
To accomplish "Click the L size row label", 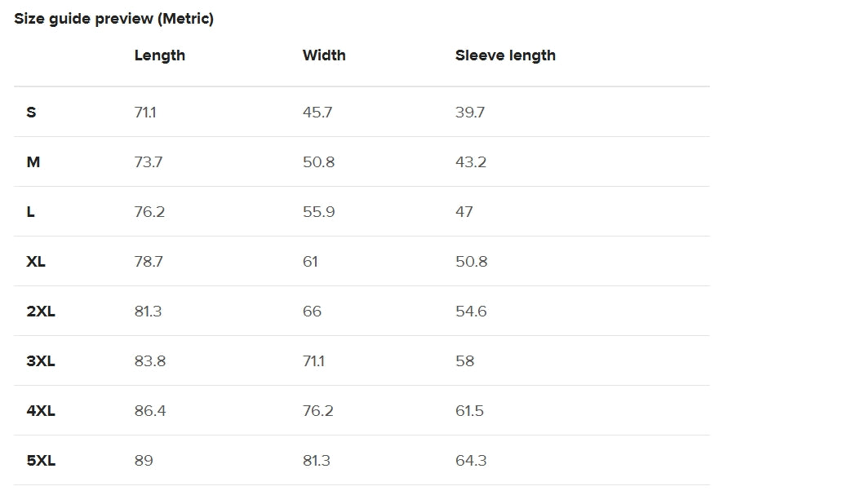I will click(30, 212).
